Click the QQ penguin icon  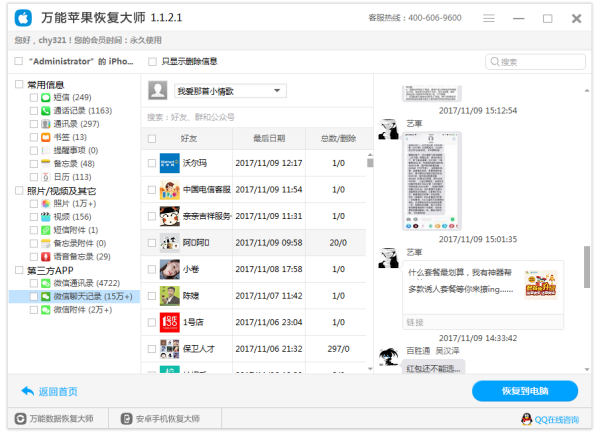pyautogui.click(x=527, y=419)
